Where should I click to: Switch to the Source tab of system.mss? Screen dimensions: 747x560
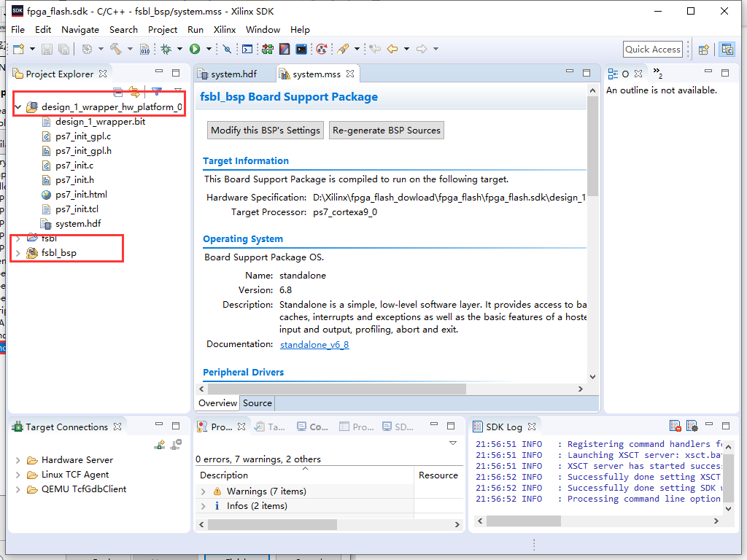pyautogui.click(x=258, y=403)
